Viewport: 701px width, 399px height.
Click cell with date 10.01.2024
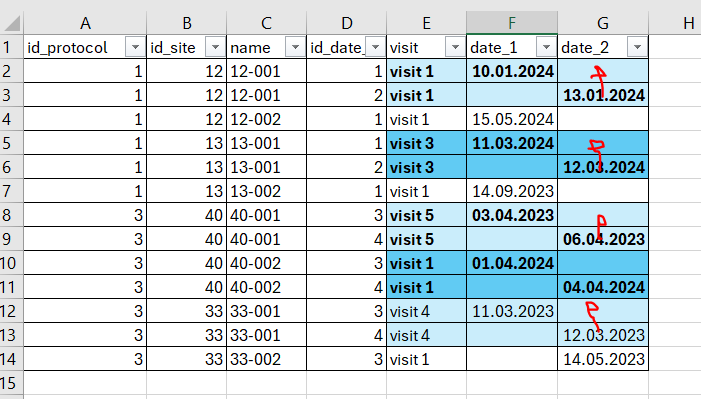tap(512, 71)
